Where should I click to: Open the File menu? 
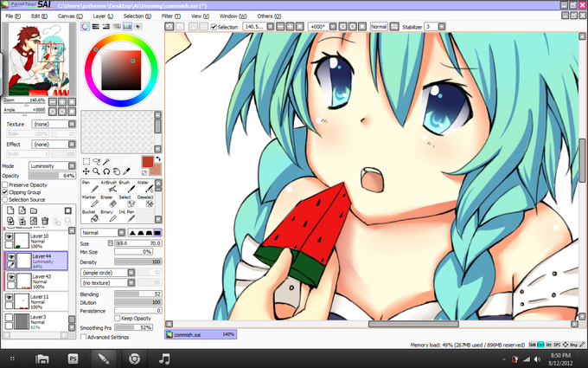[13, 16]
